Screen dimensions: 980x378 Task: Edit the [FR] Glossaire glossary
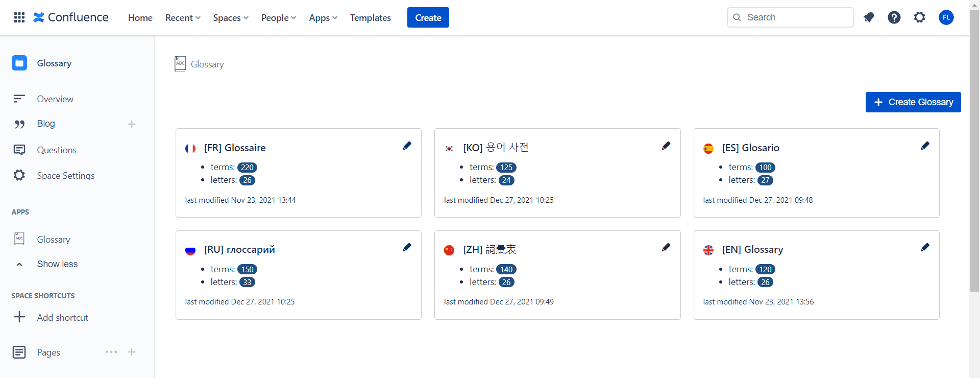point(407,146)
